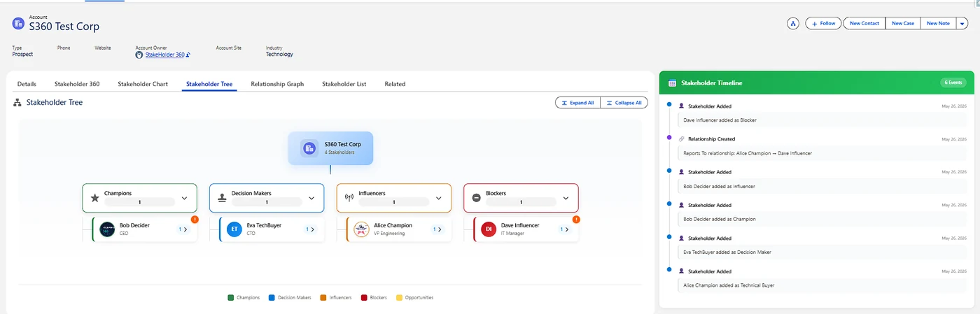Click the Follow button

(823, 24)
